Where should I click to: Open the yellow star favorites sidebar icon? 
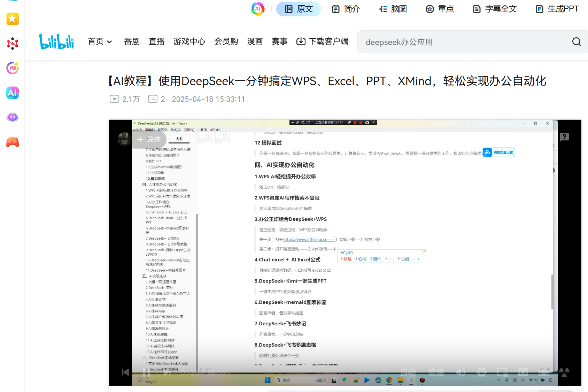13,19
